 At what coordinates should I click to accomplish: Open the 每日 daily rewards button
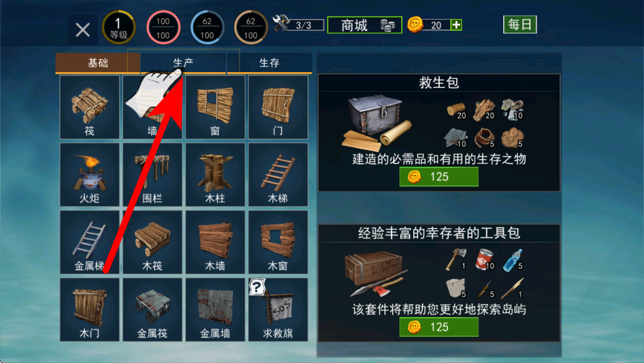tap(520, 25)
